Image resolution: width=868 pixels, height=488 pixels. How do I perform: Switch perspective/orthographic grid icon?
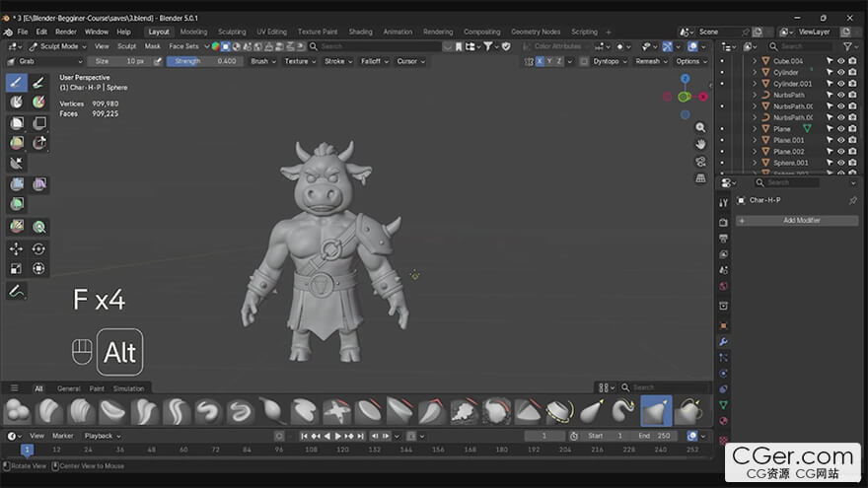(701, 178)
